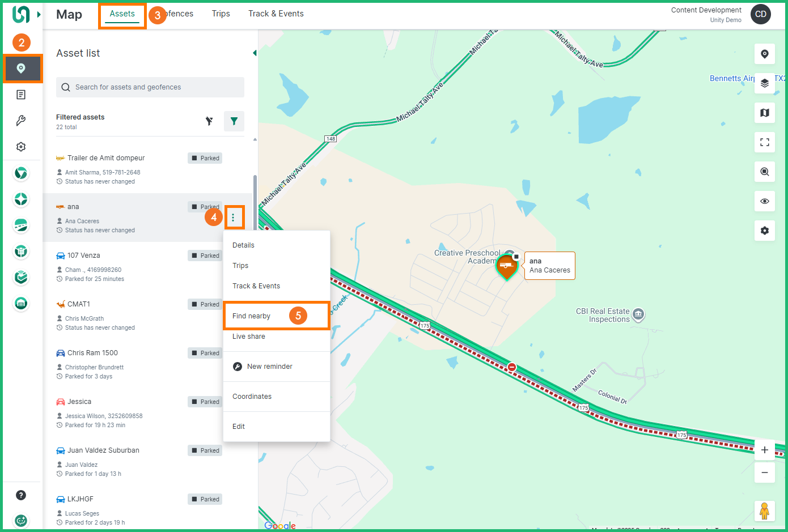788x532 pixels.
Task: Click the help question mark icon
Action: [x=21, y=495]
